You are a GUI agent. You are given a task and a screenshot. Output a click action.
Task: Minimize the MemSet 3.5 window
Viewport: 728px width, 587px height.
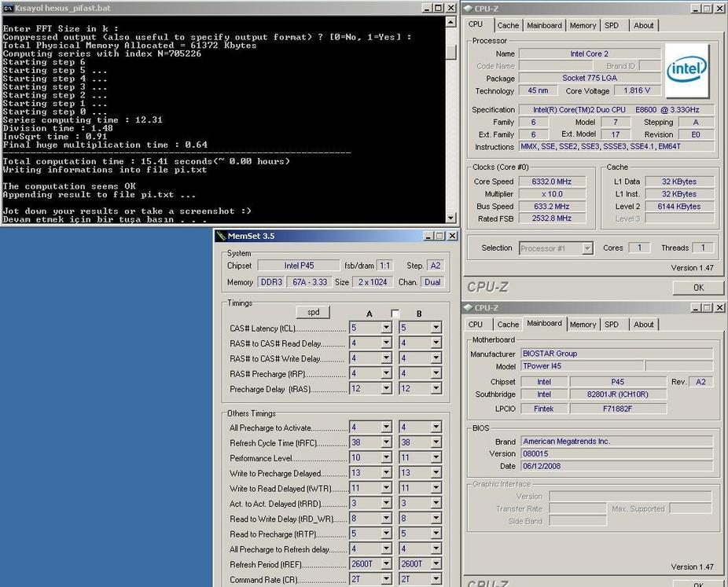[428, 236]
